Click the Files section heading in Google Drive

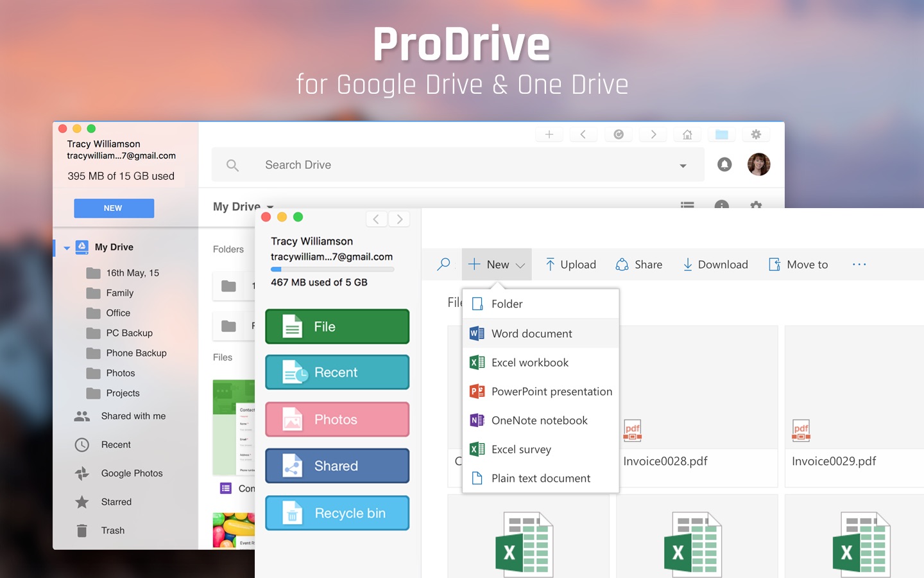pyautogui.click(x=223, y=357)
